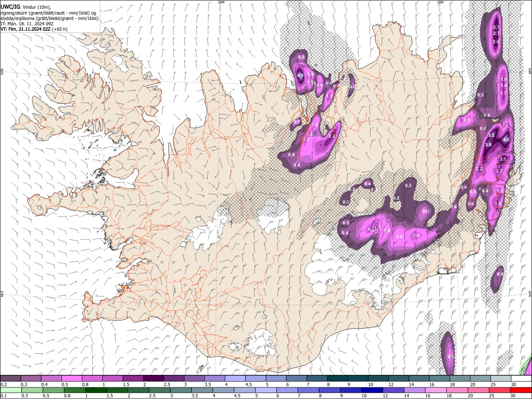The image size is (532, 399).
Task: Choose the darkest purple 2–2.5 snow swatch
Action: (153, 378)
